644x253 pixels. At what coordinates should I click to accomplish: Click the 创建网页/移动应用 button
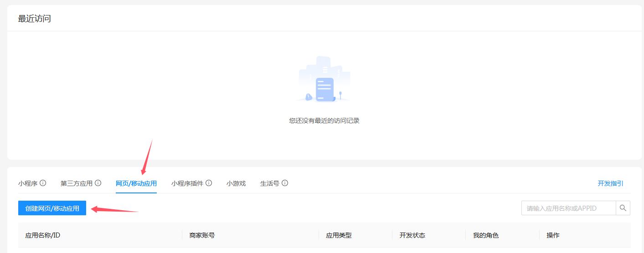[52, 208]
